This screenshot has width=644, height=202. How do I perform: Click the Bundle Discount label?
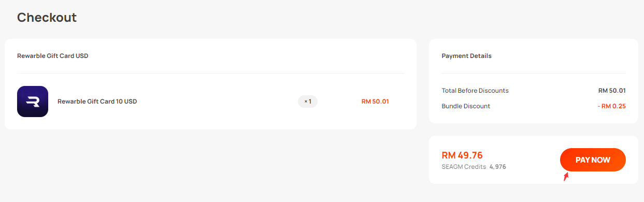coord(466,106)
